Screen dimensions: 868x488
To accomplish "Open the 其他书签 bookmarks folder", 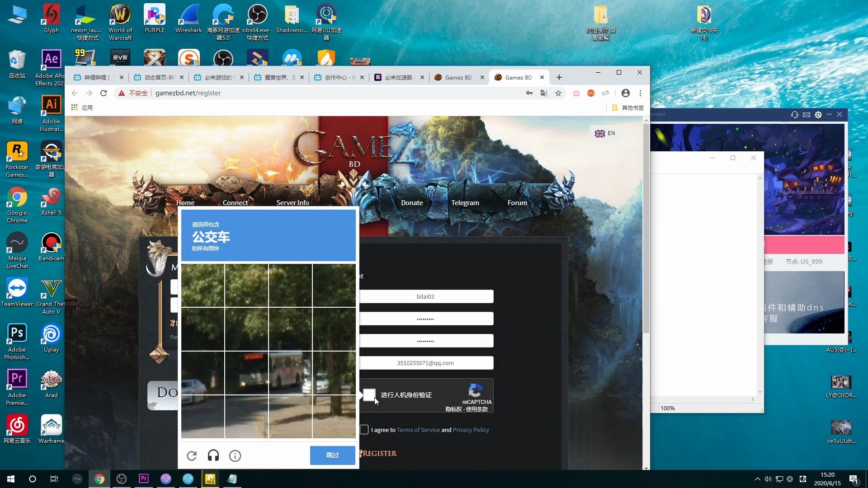I will coord(627,108).
